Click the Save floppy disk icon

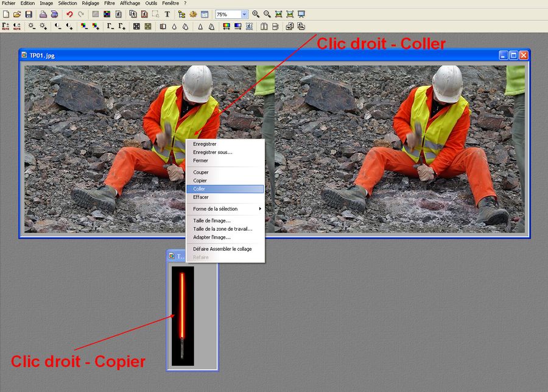(28, 14)
